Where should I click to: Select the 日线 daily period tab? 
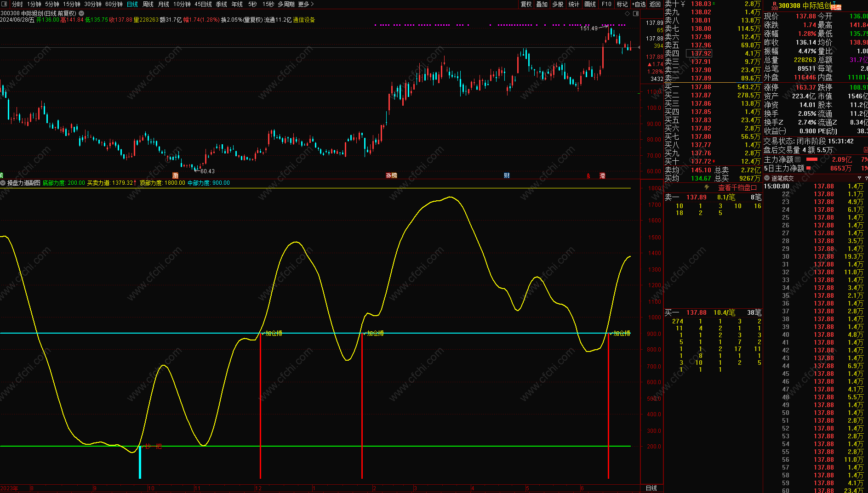132,4
